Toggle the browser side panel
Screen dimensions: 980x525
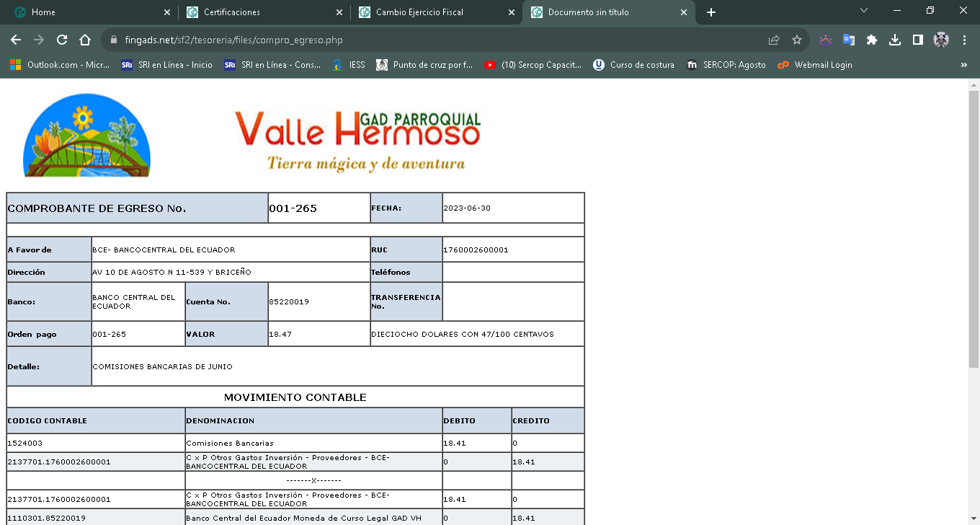pyautogui.click(x=918, y=40)
